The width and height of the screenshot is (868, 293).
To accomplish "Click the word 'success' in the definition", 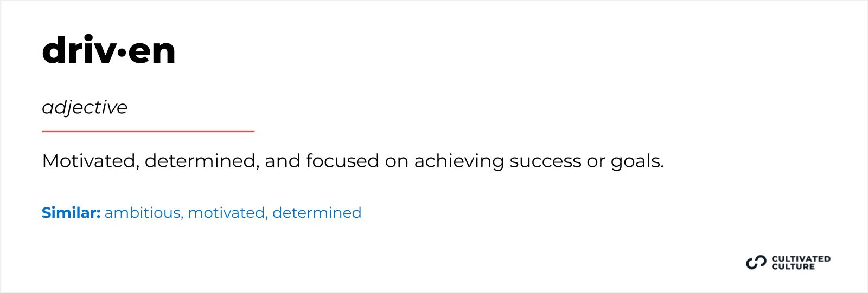I will coord(545,161).
